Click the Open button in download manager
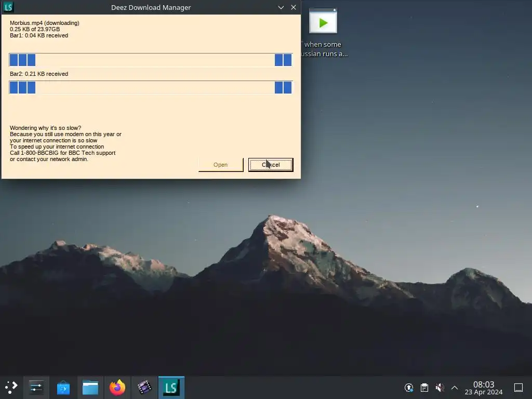This screenshot has height=399, width=532. tap(220, 165)
